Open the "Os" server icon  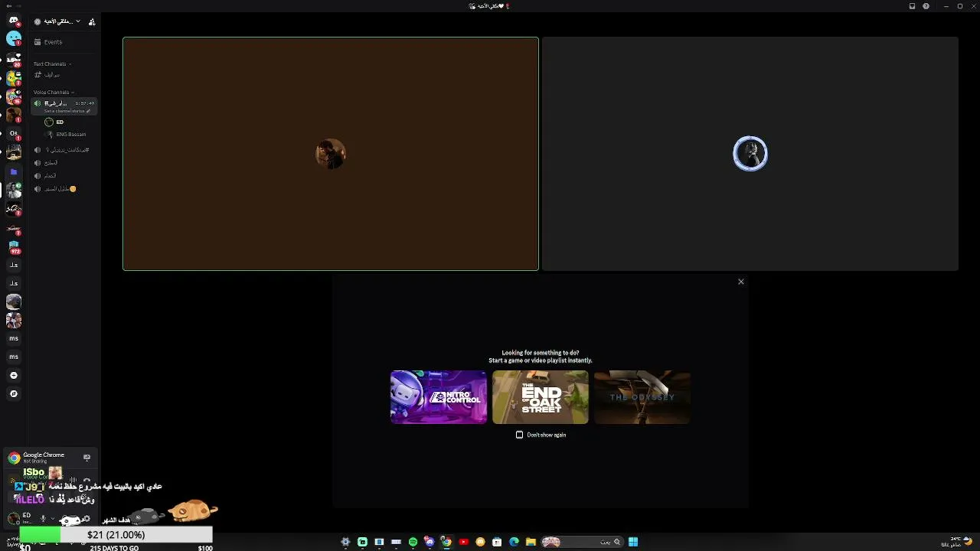point(14,134)
